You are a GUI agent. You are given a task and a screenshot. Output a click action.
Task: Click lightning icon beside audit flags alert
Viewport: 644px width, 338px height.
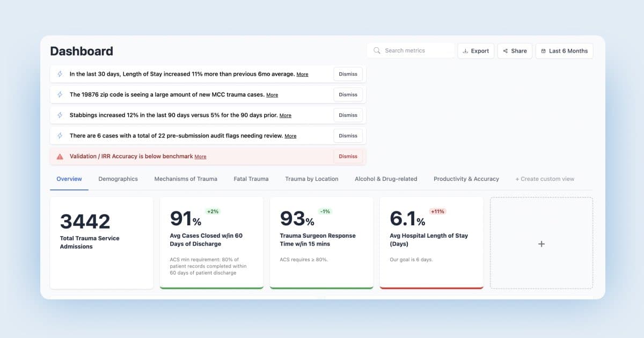[60, 136]
